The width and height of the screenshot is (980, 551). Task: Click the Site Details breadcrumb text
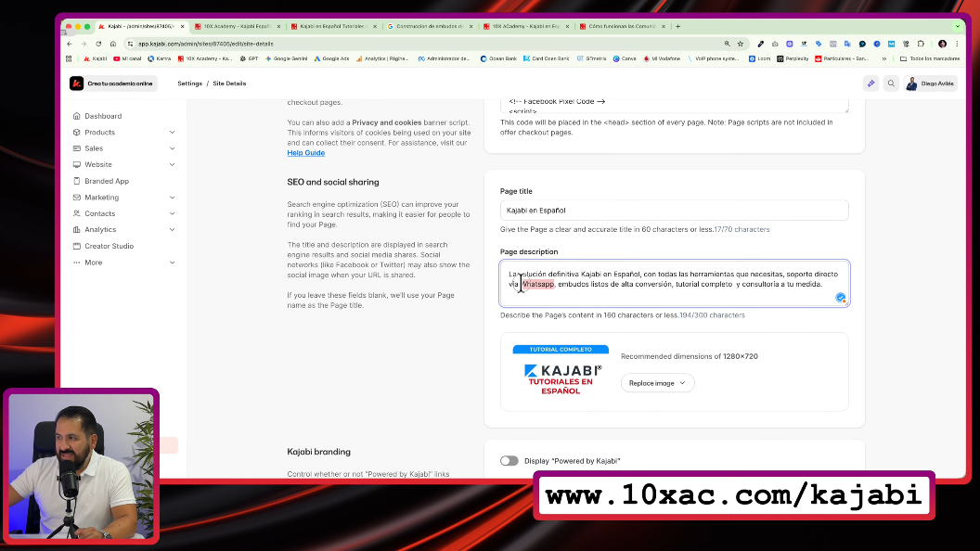229,83
